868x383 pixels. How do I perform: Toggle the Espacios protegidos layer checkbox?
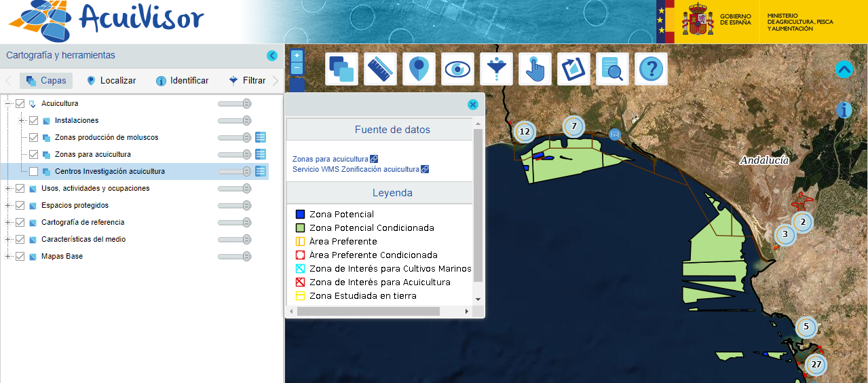point(20,206)
